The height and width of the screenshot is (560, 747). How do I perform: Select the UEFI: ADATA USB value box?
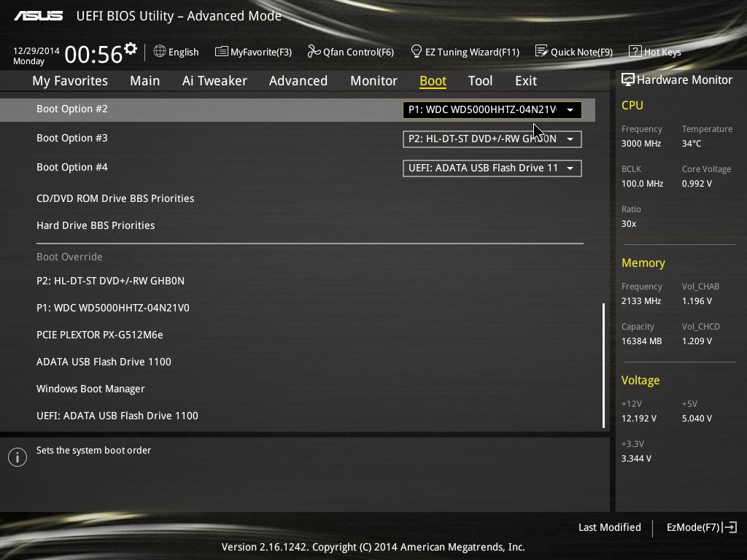tap(492, 168)
